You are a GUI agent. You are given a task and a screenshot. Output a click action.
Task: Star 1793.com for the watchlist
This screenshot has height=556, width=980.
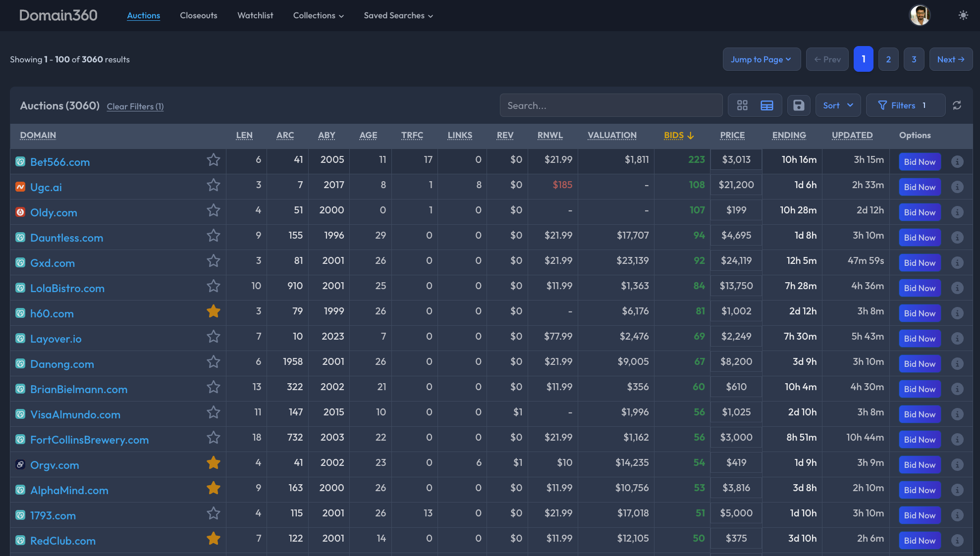click(214, 513)
